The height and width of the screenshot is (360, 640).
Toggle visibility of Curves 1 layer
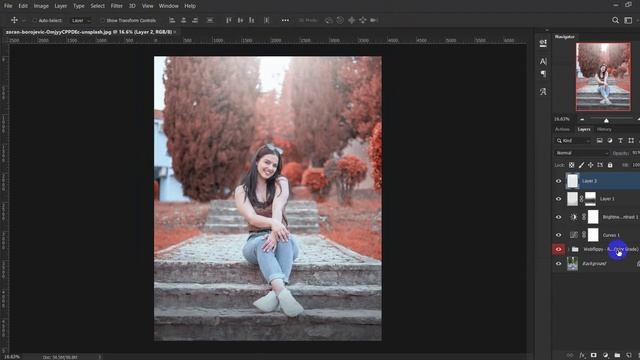(558, 235)
